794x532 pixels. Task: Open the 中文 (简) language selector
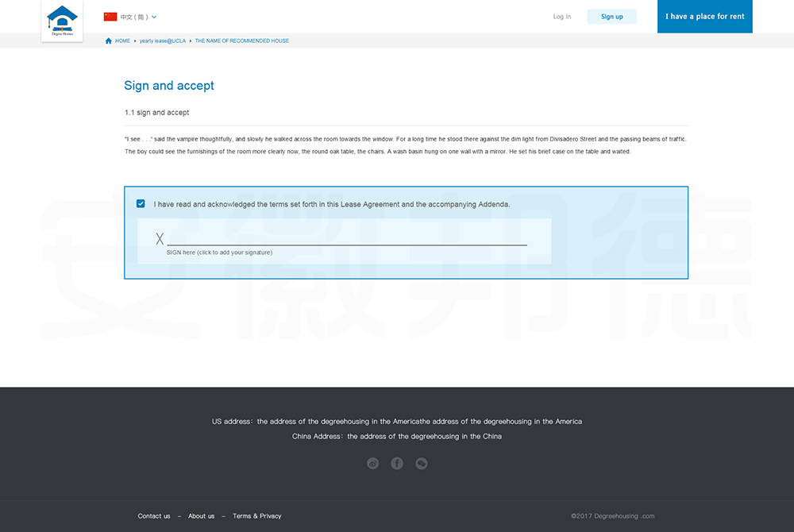[133, 17]
